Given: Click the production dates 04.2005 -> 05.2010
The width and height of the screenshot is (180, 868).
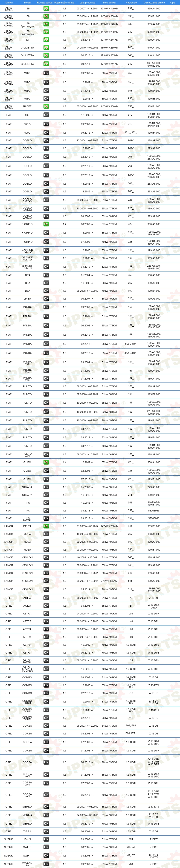Looking at the screenshot, I should click(x=87, y=815).
